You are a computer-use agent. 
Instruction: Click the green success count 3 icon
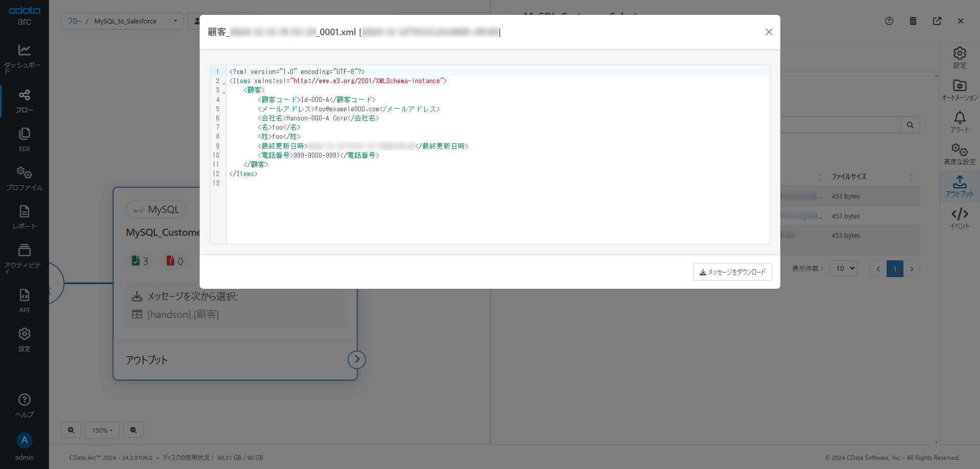coord(135,261)
